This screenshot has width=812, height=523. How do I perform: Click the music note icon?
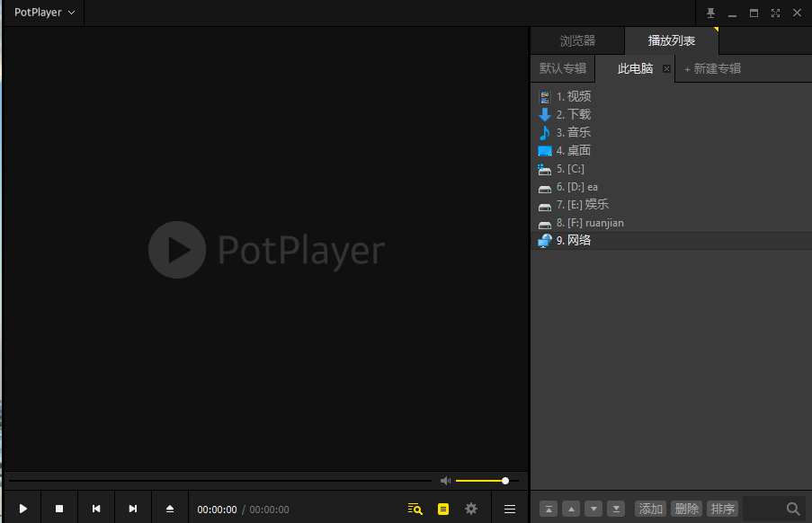tap(545, 132)
